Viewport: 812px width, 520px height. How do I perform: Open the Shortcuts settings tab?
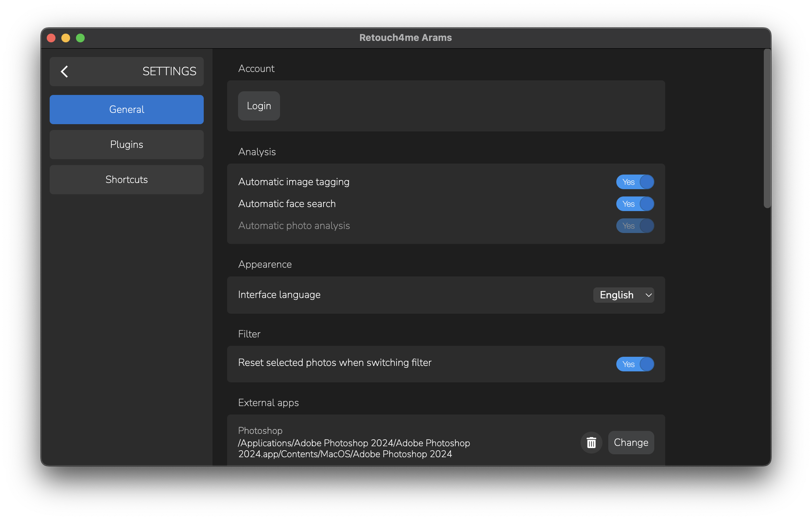[126, 180]
